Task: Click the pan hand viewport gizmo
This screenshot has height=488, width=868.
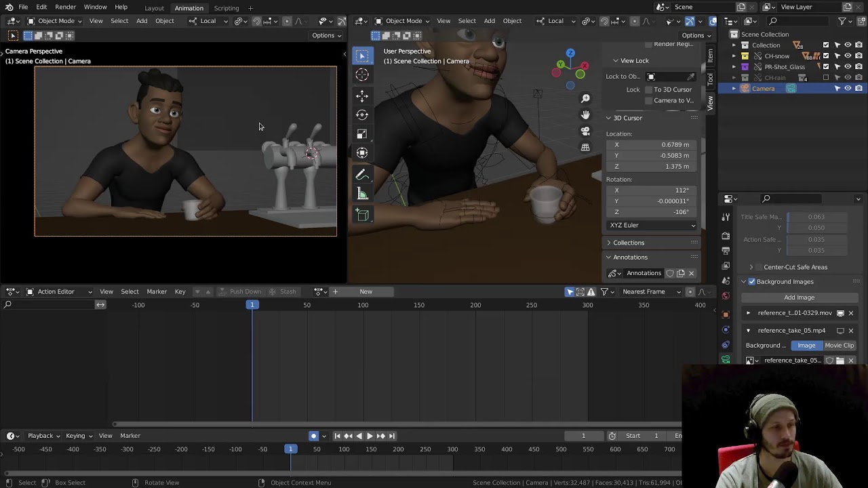Action: (585, 115)
